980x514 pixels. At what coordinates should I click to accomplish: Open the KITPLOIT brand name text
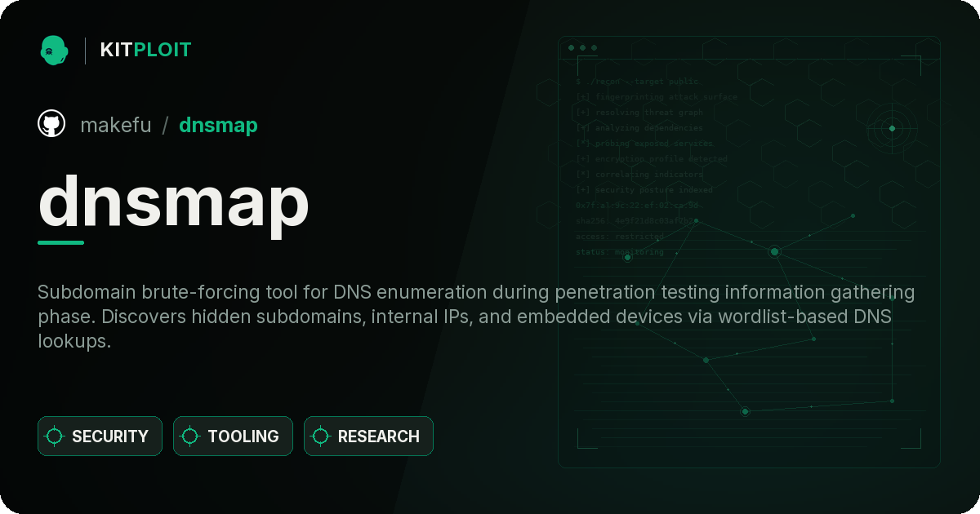click(x=145, y=50)
